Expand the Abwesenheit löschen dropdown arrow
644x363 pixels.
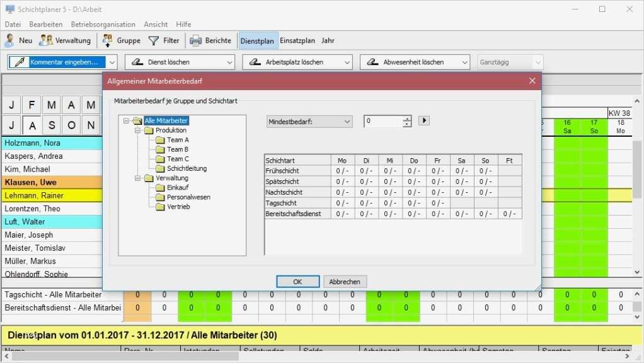[464, 62]
